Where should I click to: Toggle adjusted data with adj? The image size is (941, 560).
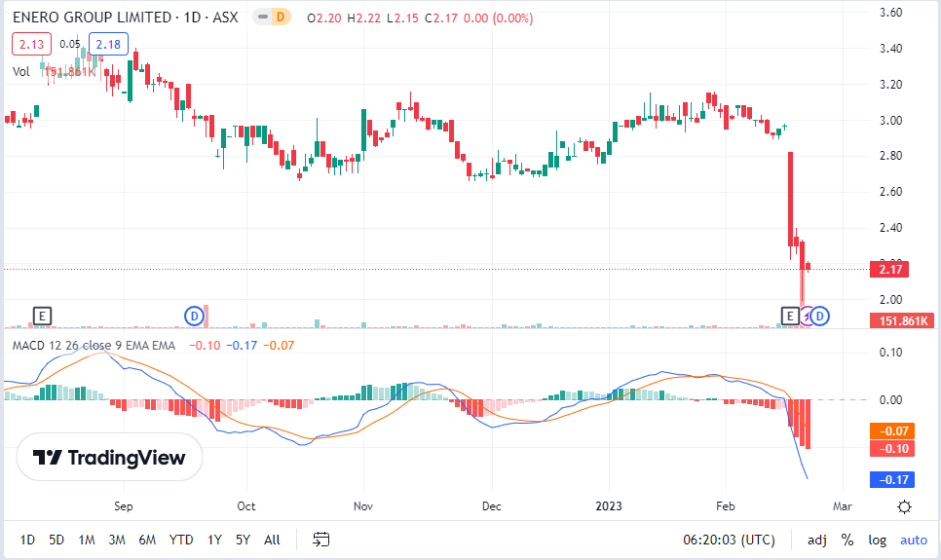click(816, 540)
